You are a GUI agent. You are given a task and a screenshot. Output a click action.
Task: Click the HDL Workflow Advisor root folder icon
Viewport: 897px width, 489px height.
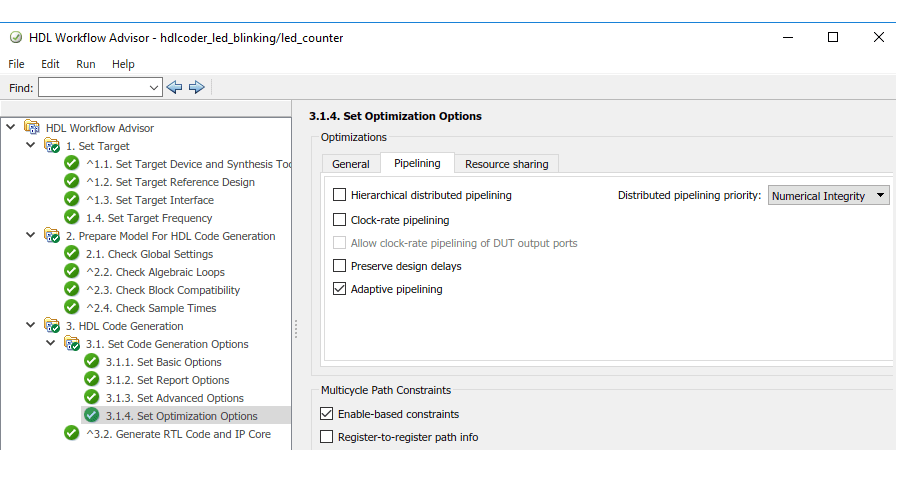tap(32, 128)
